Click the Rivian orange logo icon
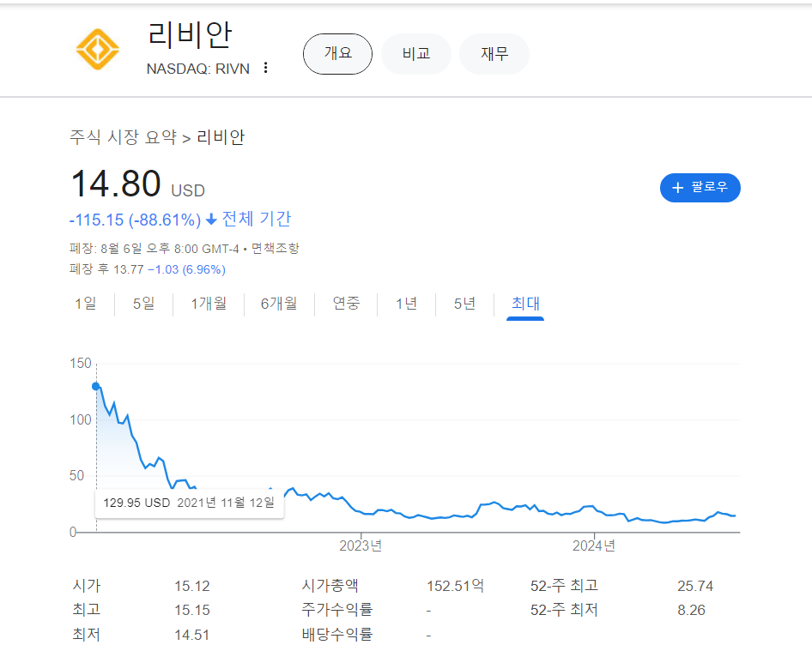 click(x=97, y=50)
